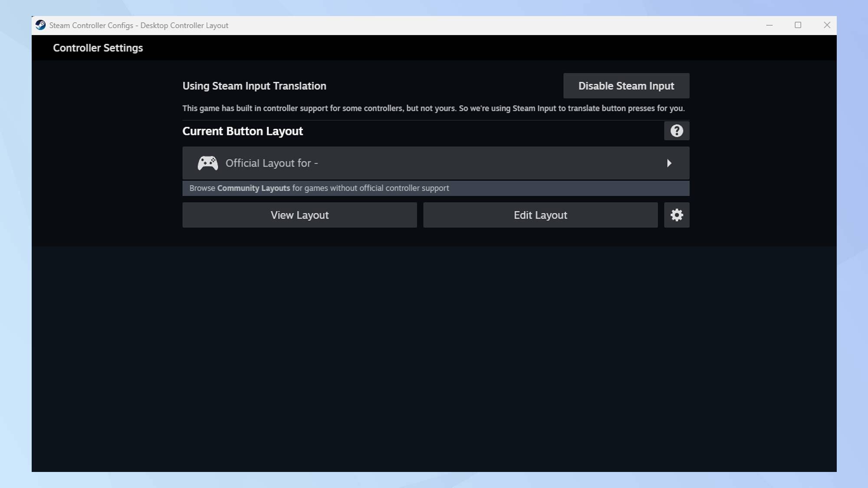
Task: Expand layout list using the right arrow
Action: 669,163
